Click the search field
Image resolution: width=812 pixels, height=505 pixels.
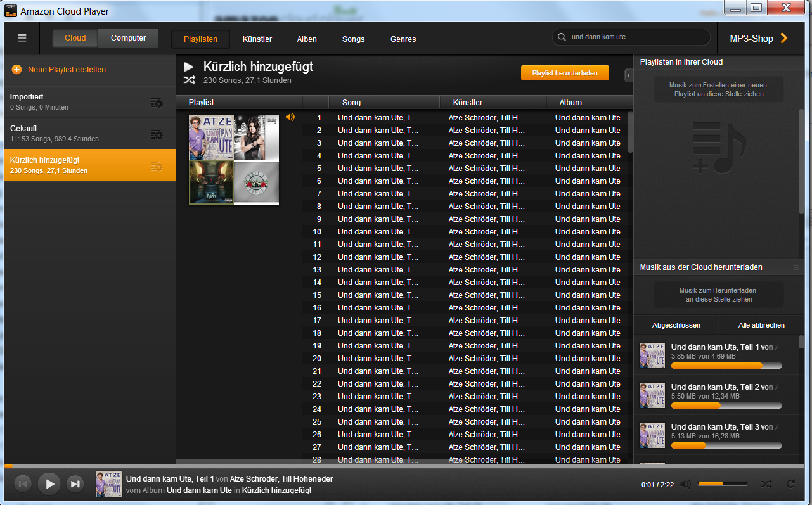point(631,37)
